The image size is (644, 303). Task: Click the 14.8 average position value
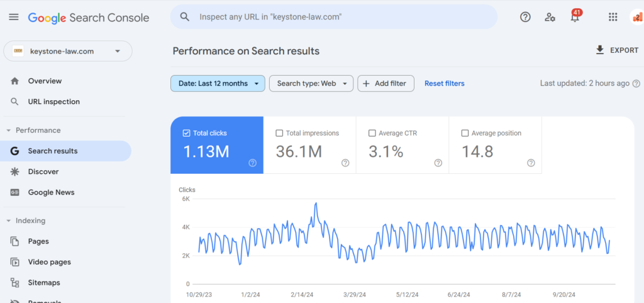[x=477, y=152]
